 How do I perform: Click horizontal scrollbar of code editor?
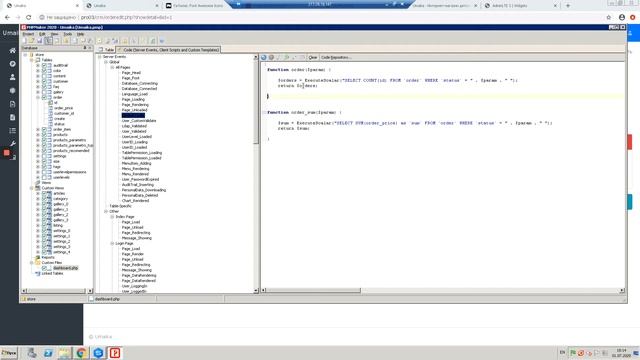click(443, 291)
